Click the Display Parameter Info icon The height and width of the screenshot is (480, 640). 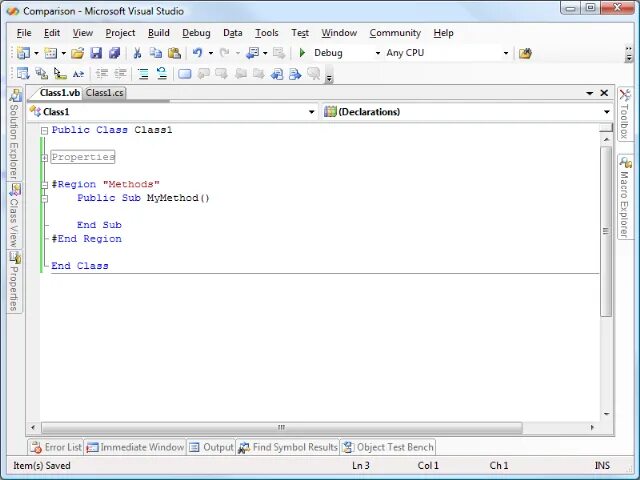(42, 74)
